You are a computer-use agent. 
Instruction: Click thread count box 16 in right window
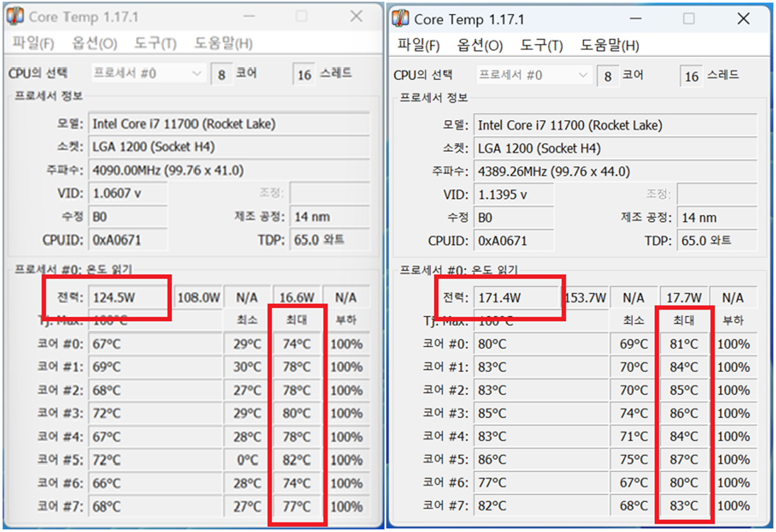click(x=692, y=76)
